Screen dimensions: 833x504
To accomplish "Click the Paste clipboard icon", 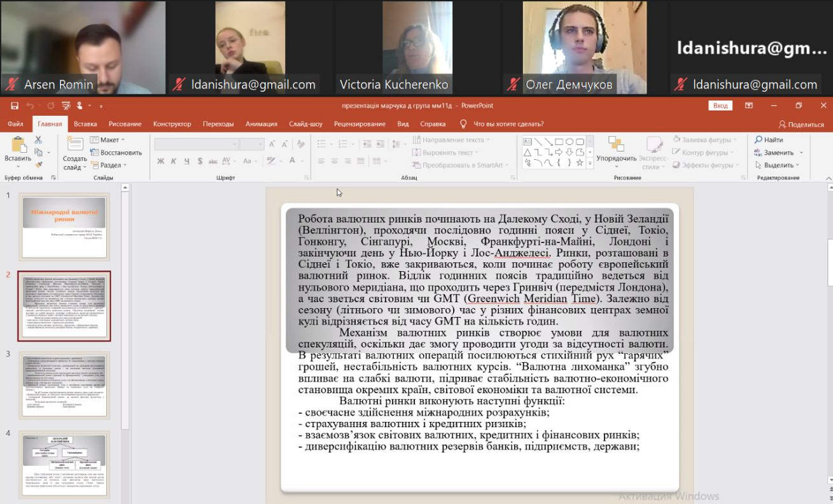I will 17,145.
